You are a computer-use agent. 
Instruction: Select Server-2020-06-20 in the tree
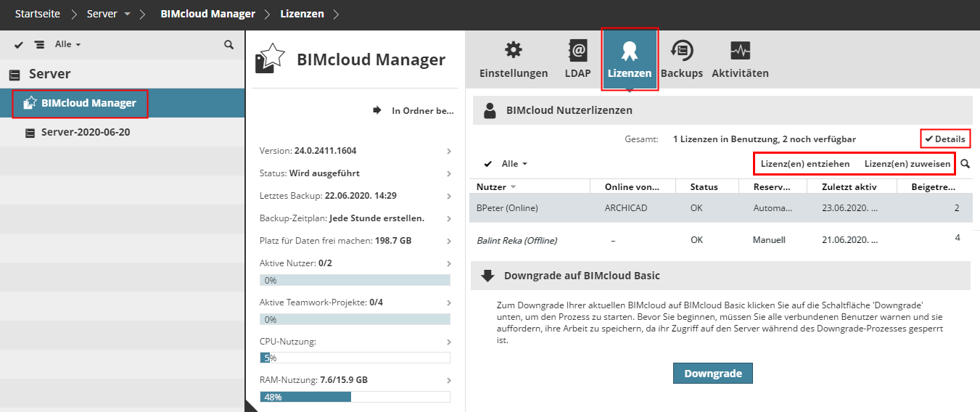(123, 133)
